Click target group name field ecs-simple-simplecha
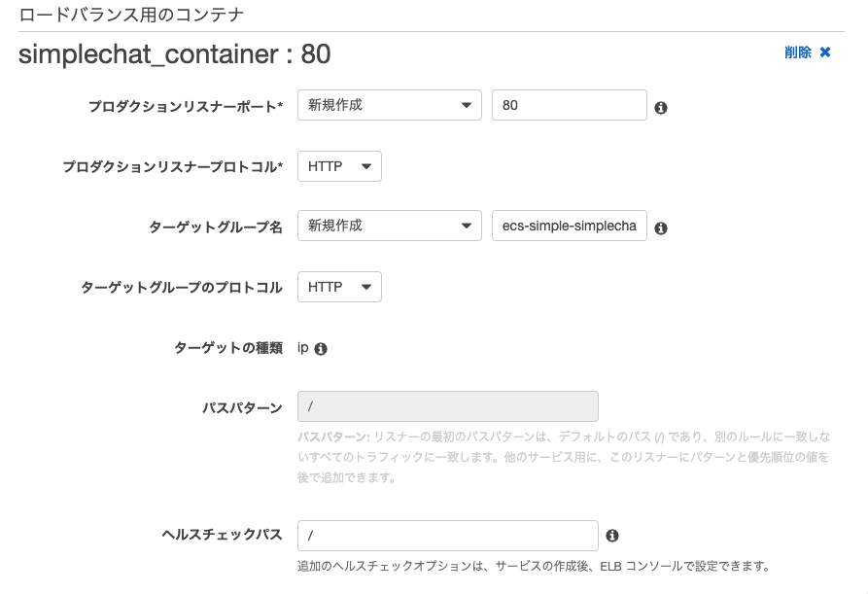 tap(569, 226)
